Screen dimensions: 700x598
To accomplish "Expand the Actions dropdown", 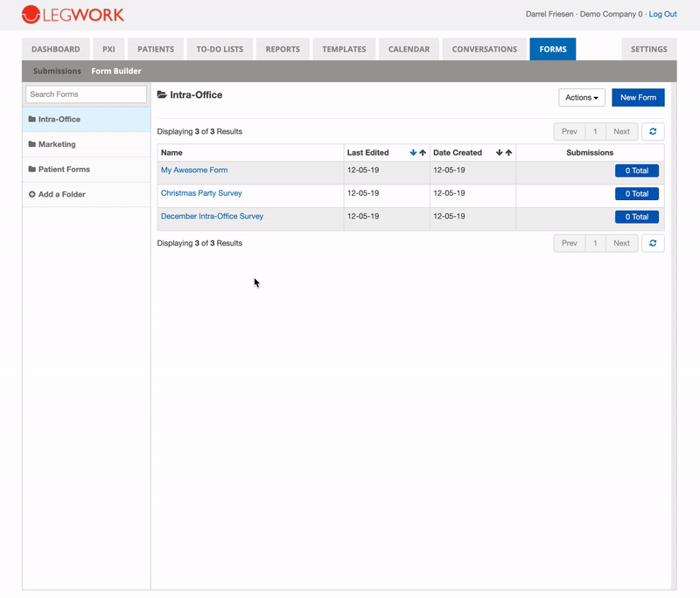I will pyautogui.click(x=582, y=98).
